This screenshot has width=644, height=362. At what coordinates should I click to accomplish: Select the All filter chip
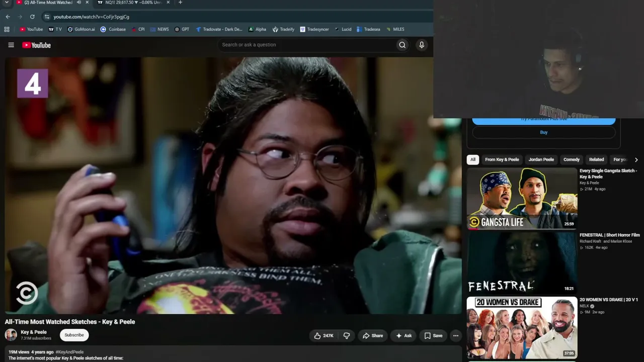[472, 159]
